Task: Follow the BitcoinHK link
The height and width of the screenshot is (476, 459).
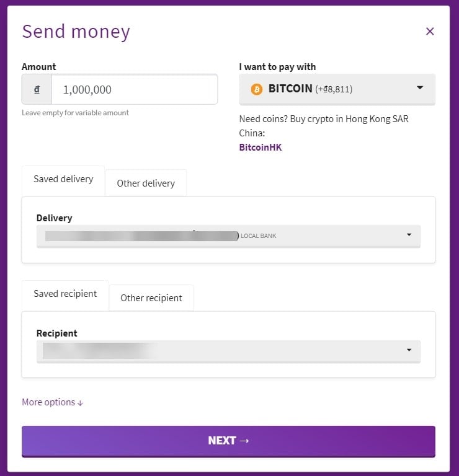Action: pos(260,148)
